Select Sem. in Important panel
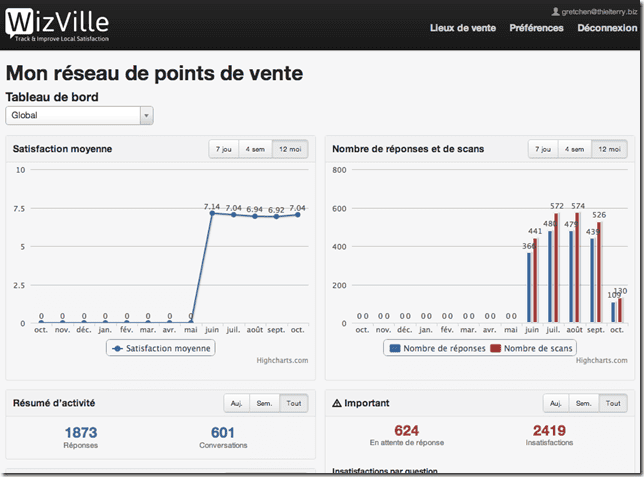This screenshot has height=477, width=644. coord(584,403)
